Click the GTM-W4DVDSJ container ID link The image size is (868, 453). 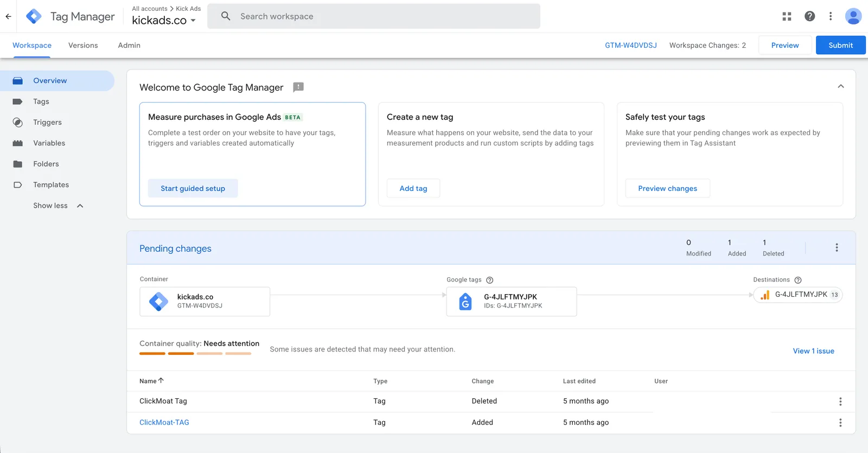click(631, 46)
